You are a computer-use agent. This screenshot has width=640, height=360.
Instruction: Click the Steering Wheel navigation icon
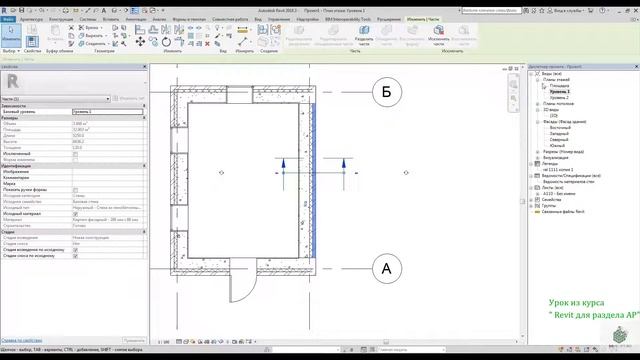513,84
